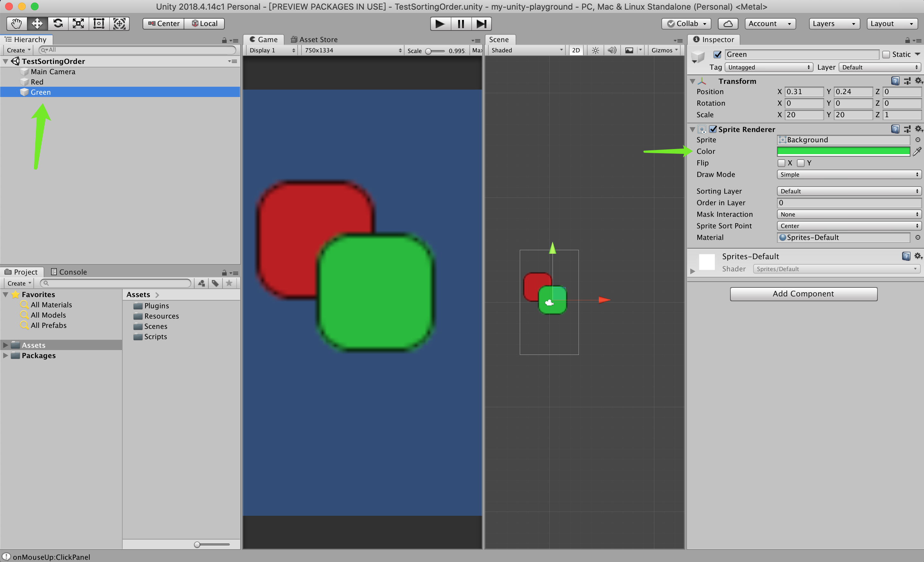Open the Layers dropdown in toolbar
Screen dimensions: 924x562
[x=833, y=24]
